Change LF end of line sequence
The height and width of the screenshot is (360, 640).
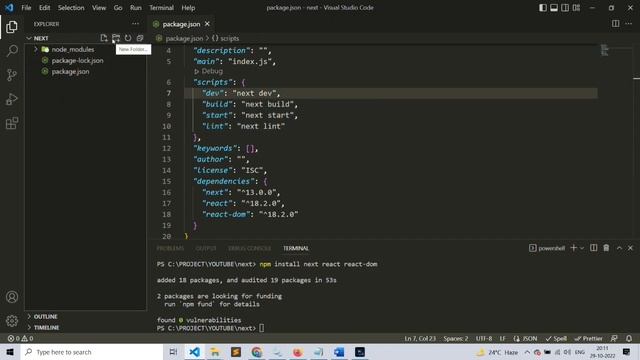[503, 338]
